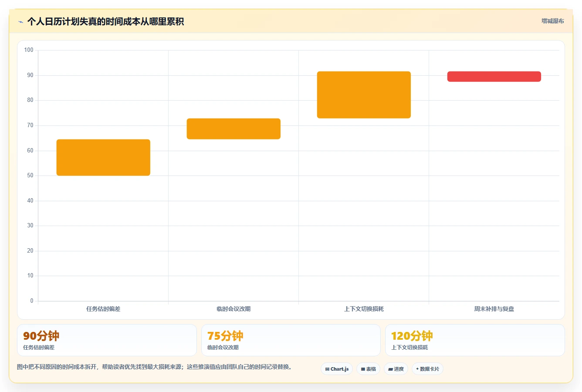Click y-axis tick label 100
This screenshot has width=582, height=392.
pos(29,50)
